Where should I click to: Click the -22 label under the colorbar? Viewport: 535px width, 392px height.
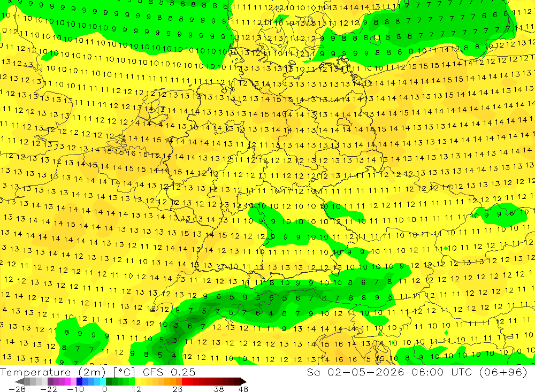pyautogui.click(x=49, y=389)
